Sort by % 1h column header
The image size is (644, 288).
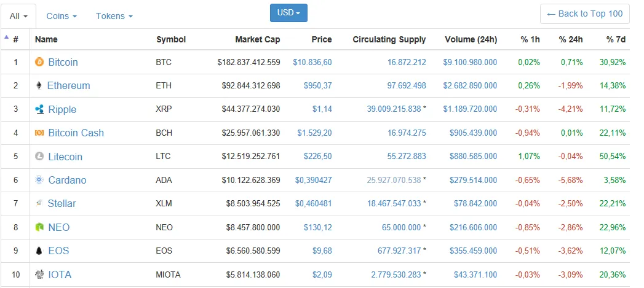tap(530, 39)
